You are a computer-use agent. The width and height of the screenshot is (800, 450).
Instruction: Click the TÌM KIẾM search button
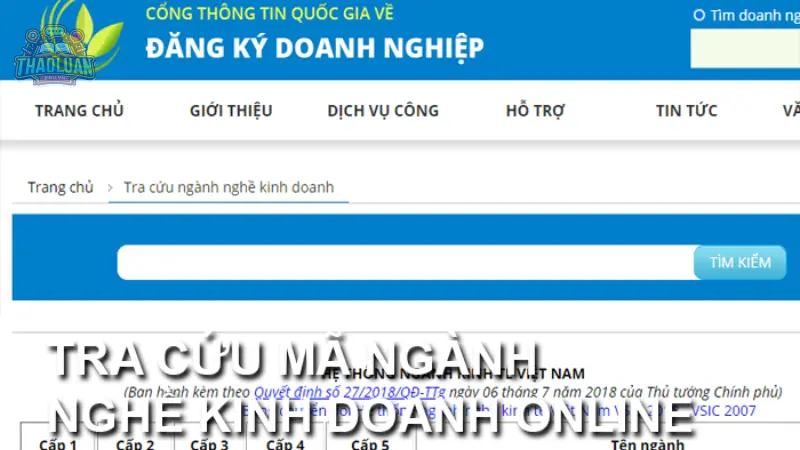740,262
